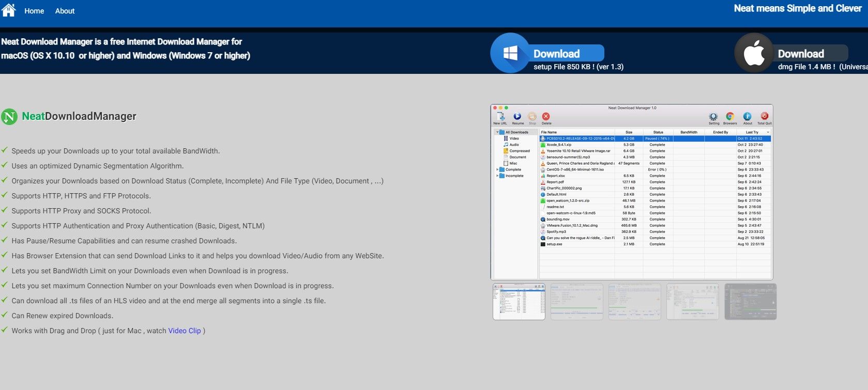The height and width of the screenshot is (390, 868).
Task: Select the open_watcom_1.2.0-src.zip file name
Action: point(568,200)
